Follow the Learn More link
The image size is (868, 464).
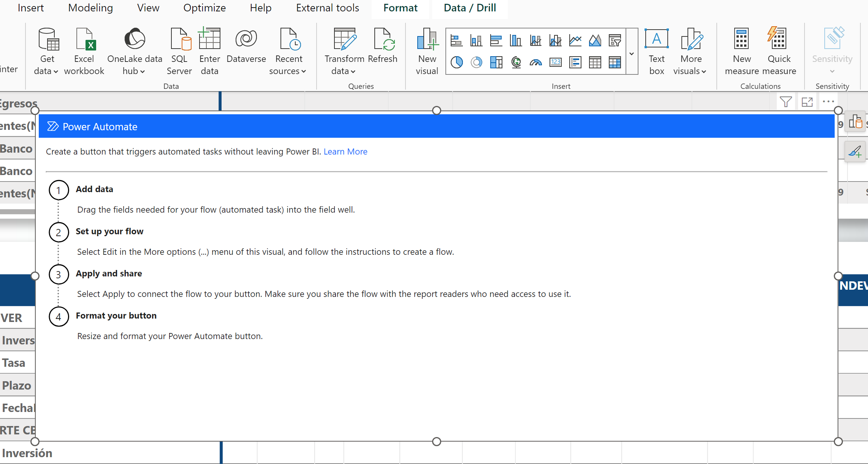(x=345, y=152)
